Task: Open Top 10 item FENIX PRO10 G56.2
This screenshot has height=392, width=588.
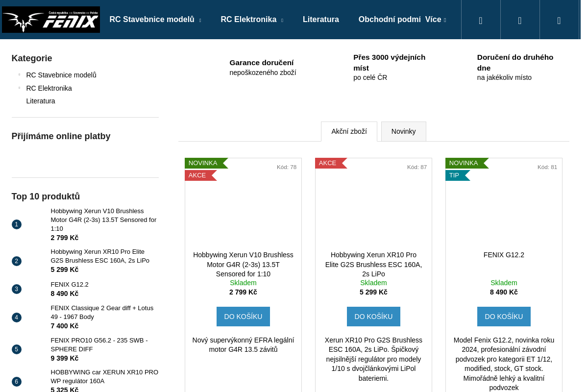Action: pyautogui.click(x=99, y=345)
